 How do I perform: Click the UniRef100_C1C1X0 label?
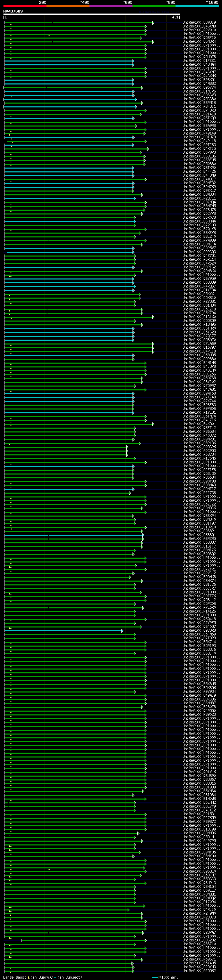(199, 317)
